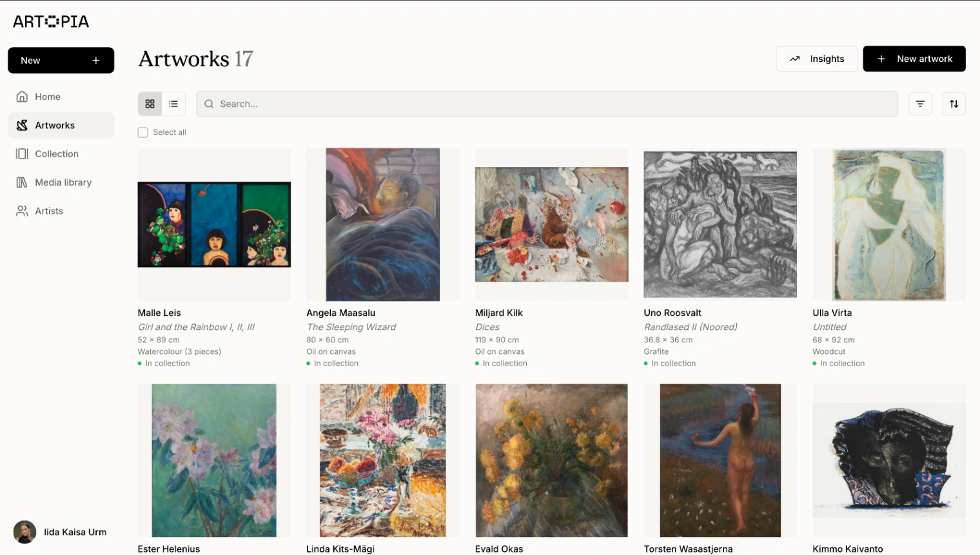980x555 pixels.
Task: Tick the Select all checkbox
Action: click(143, 132)
